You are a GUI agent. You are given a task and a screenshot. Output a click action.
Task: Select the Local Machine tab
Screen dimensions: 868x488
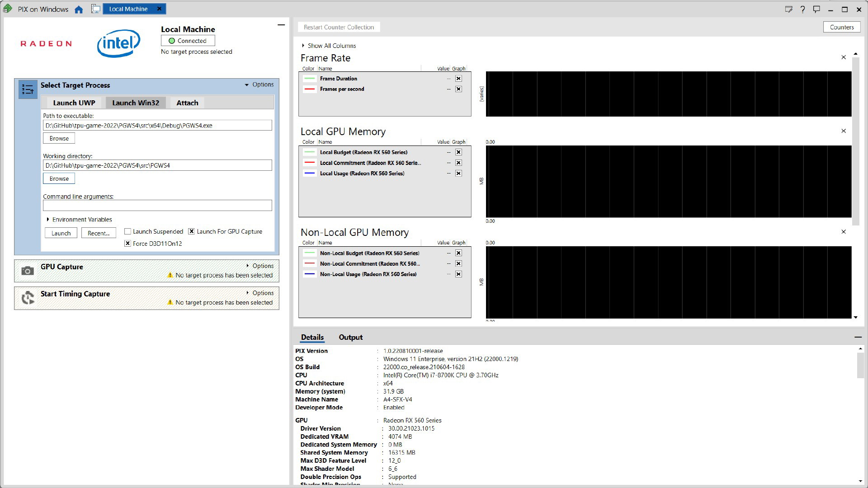pos(128,9)
